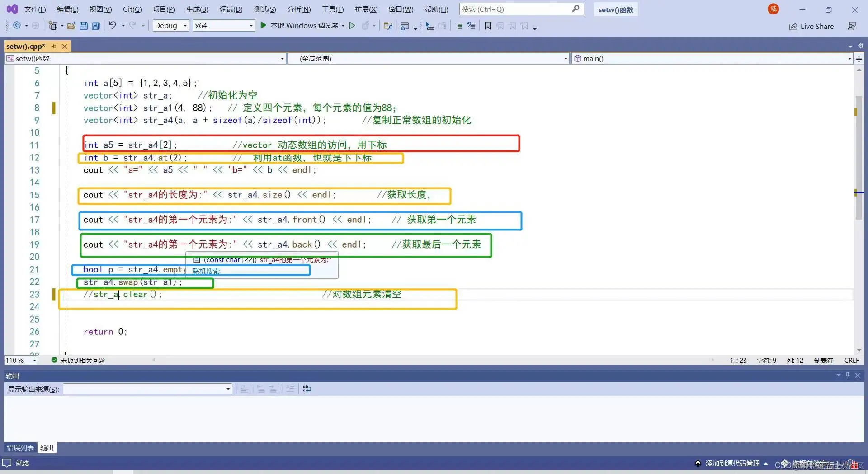Pin the setw().cpp tab

[x=54, y=46]
